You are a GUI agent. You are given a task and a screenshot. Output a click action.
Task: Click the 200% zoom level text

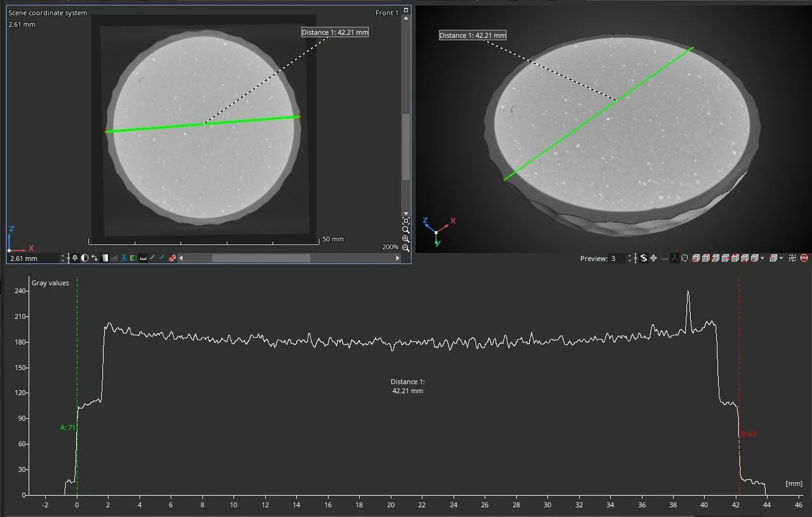391,247
